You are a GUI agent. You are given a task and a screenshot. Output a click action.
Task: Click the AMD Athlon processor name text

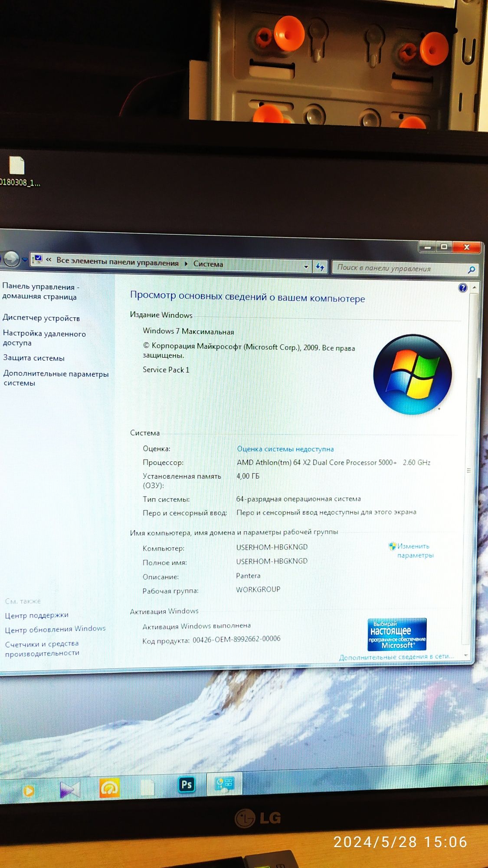316,463
